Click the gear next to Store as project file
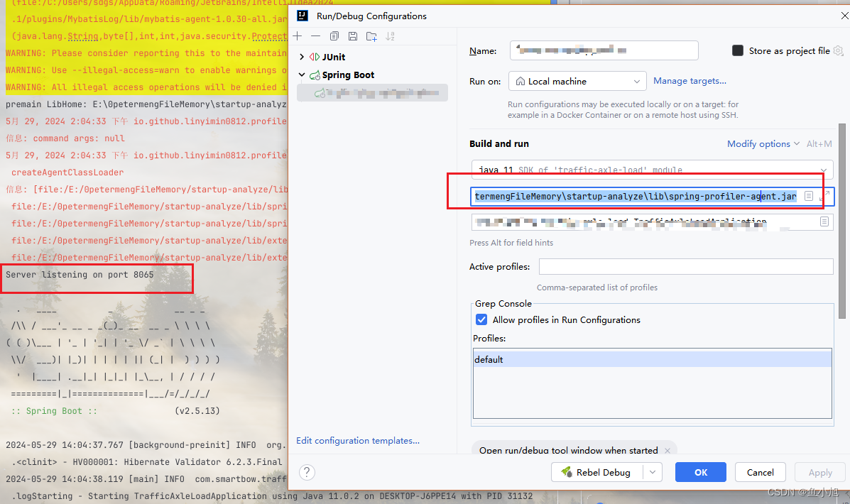 click(839, 50)
